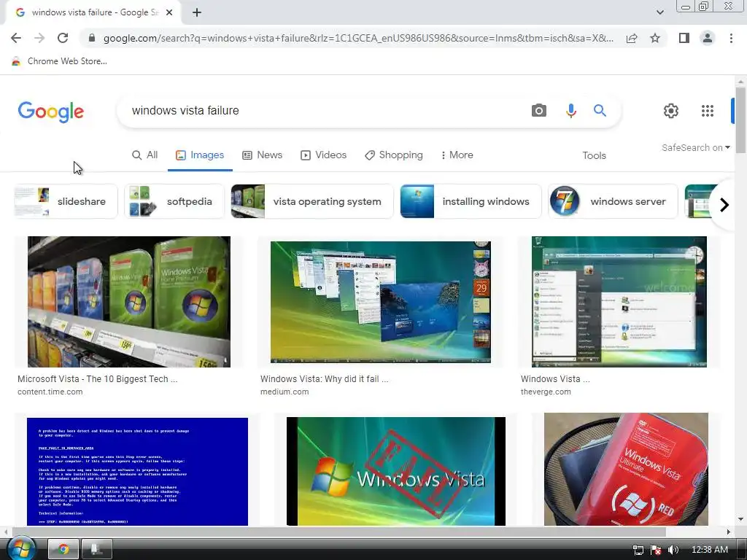Image resolution: width=747 pixels, height=560 pixels.
Task: Show more suggestion chips with the right arrow
Action: pyautogui.click(x=724, y=205)
